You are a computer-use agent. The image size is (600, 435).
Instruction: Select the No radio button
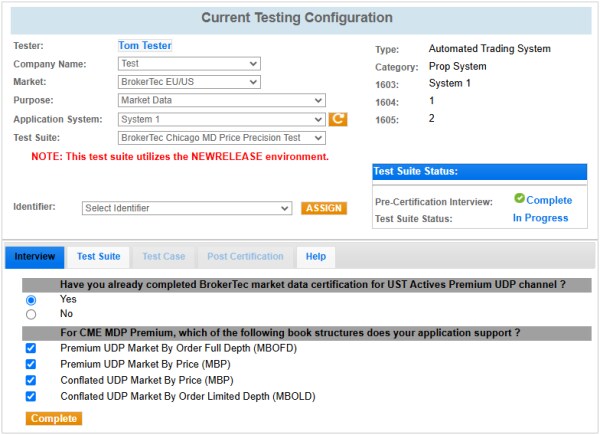(x=31, y=313)
